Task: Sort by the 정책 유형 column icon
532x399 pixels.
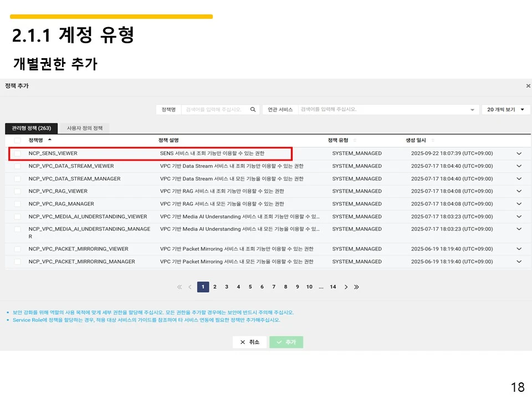Action: point(355,140)
